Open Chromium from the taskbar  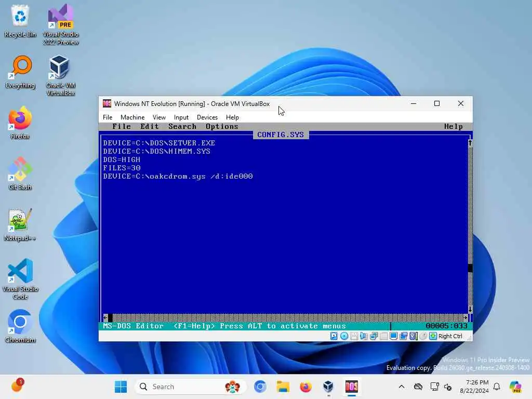click(260, 387)
